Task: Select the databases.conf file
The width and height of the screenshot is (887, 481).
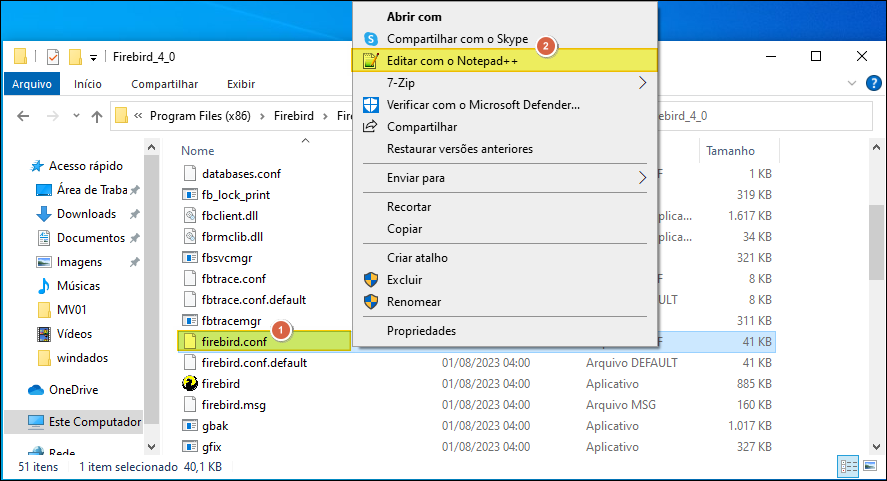Action: (x=241, y=174)
